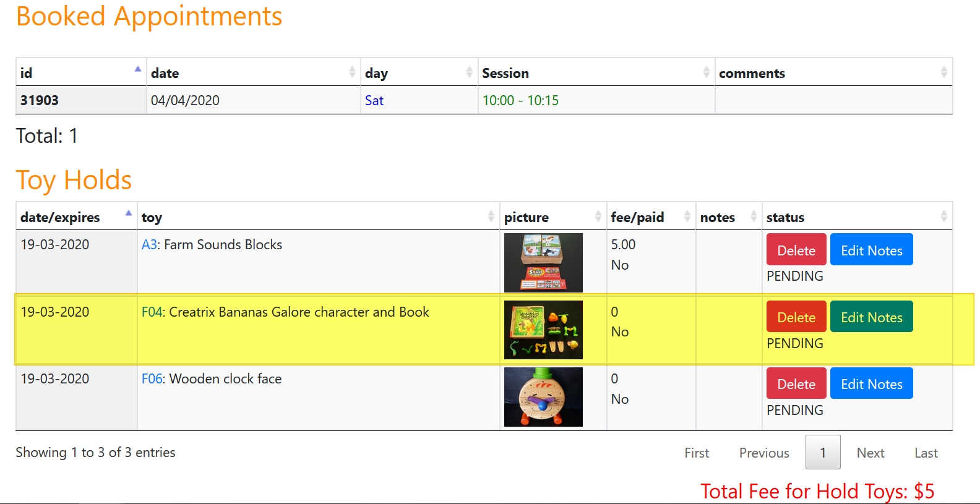Edit Notes for Farm Sounds Blocks
Image resolution: width=980 pixels, height=504 pixels.
(x=871, y=250)
